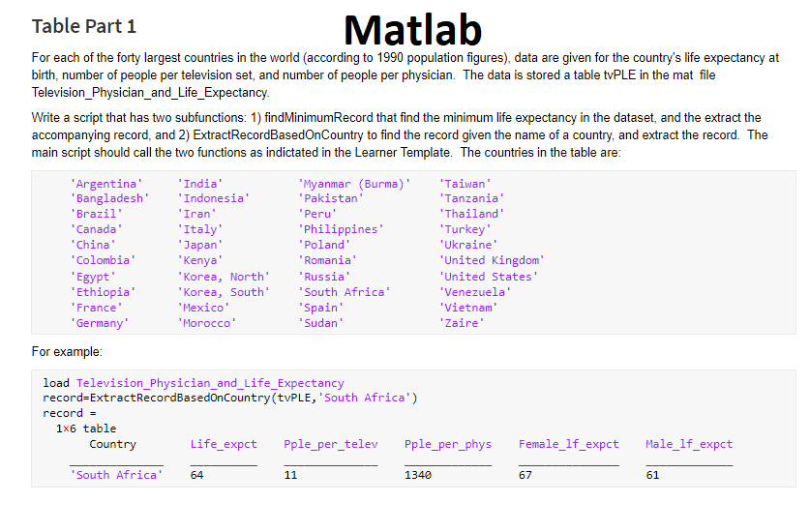This screenshot has width=810, height=532.
Task: Click the Female_lf_expct column header
Action: (568, 444)
